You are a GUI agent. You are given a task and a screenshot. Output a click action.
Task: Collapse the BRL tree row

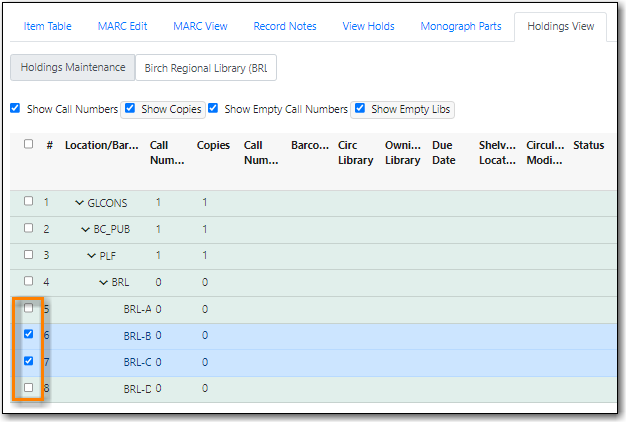pyautogui.click(x=103, y=282)
